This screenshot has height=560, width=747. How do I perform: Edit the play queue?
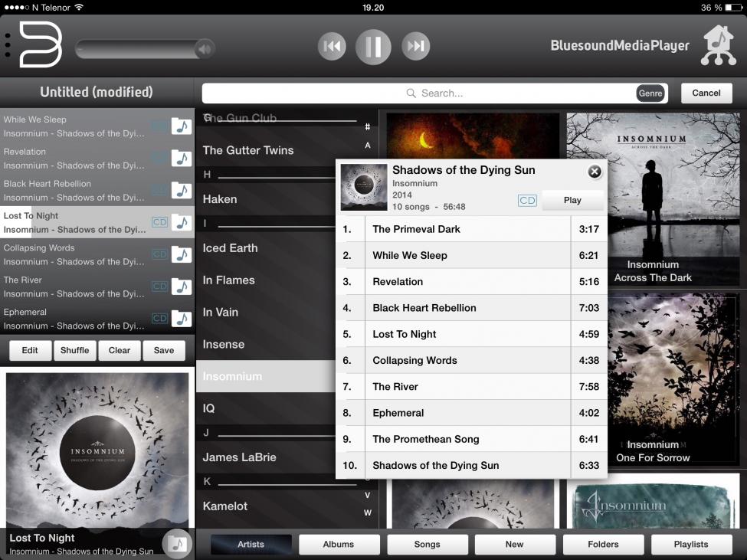point(30,350)
